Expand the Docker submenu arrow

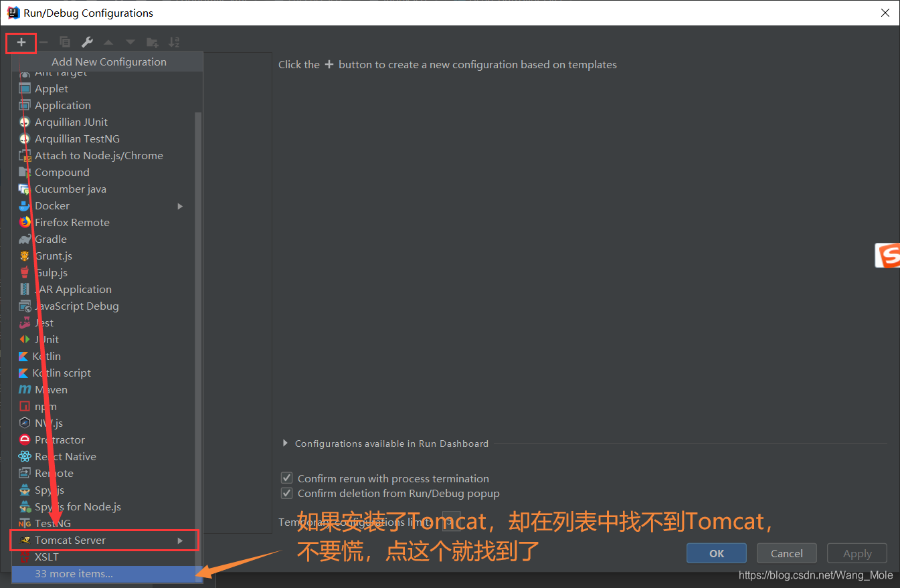pos(180,205)
